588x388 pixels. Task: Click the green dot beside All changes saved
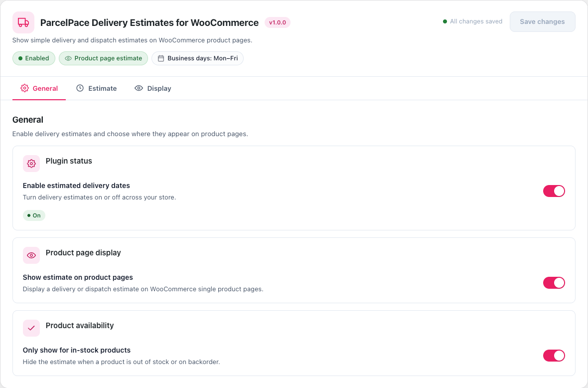point(445,21)
